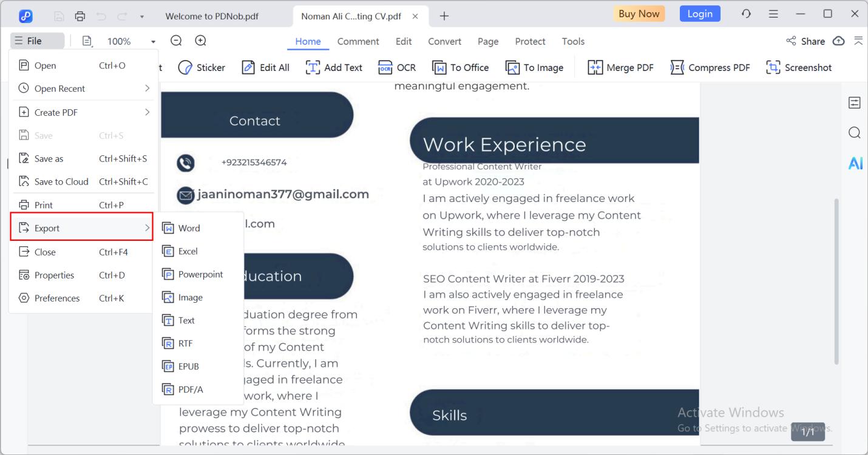
Task: Collapse the ribbon with the chevron icon
Action: pos(858,41)
